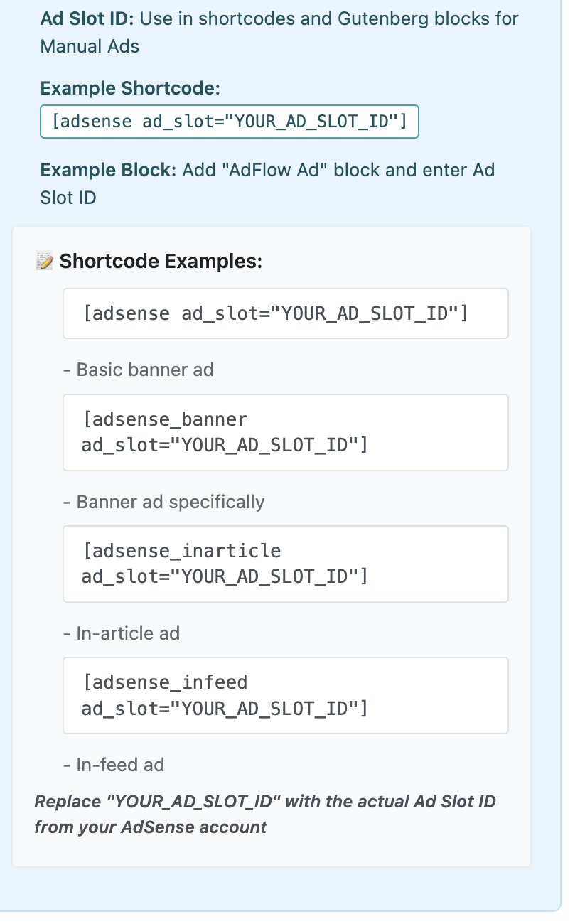Viewport: 580px width, 924px height.
Task: Click the notepad emoji beside Shortcode Examples
Action: coord(44,262)
